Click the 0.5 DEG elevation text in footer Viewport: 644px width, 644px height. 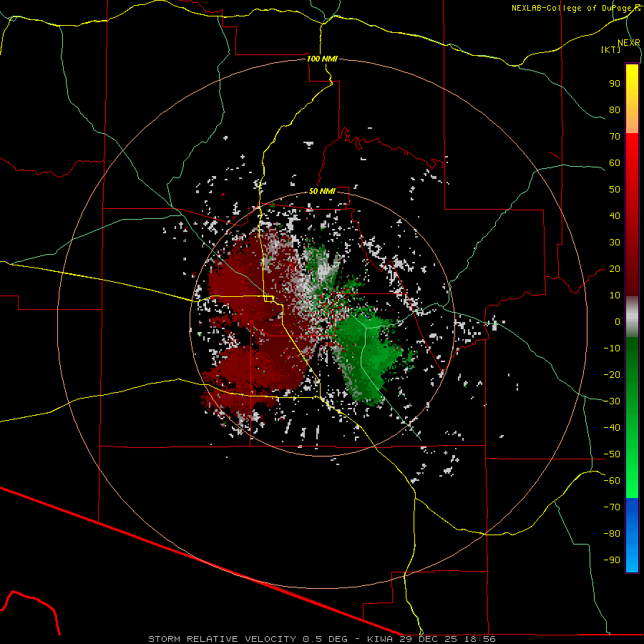326,639
